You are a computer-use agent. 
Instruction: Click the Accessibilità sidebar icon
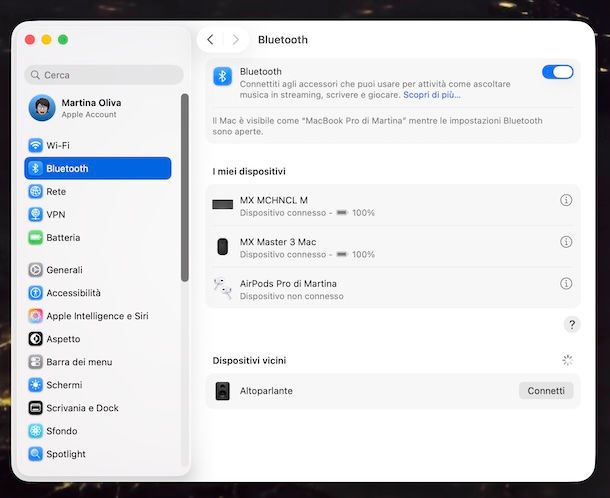tap(35, 293)
